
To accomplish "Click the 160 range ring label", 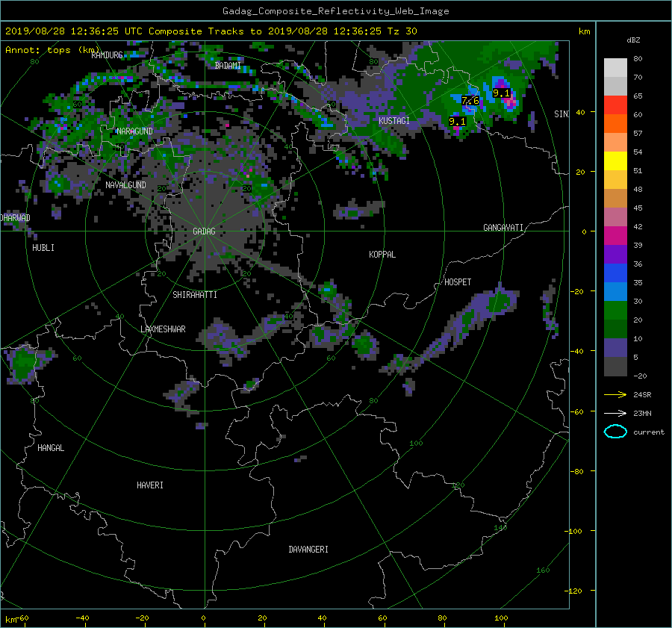I will [x=543, y=571].
